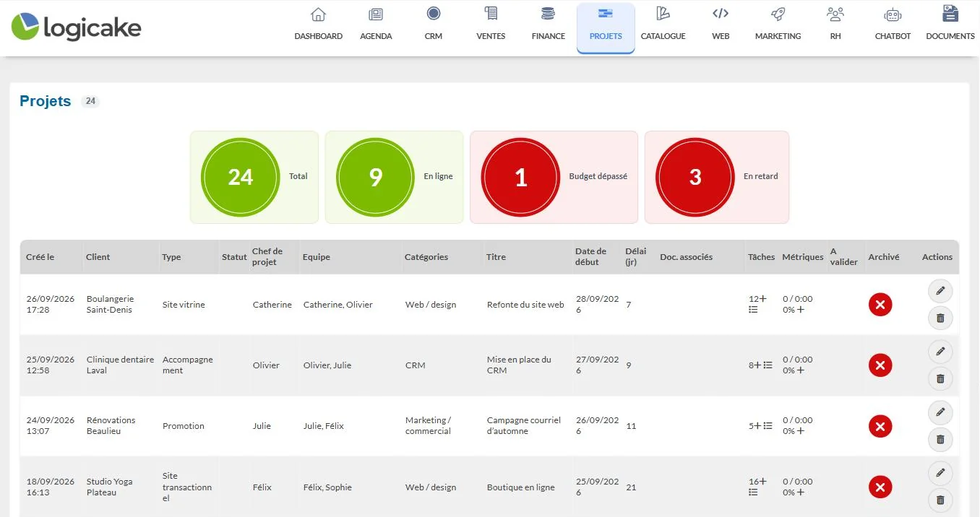
Task: Edit the Clinique dentaire Laval project
Action: coord(940,352)
